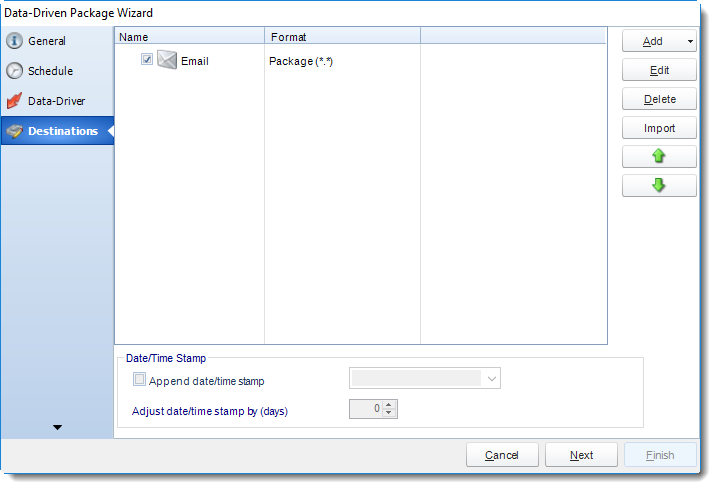Viewport: 716px width, 489px height.
Task: Expand more sidebar items with down arrow
Action: click(x=57, y=427)
